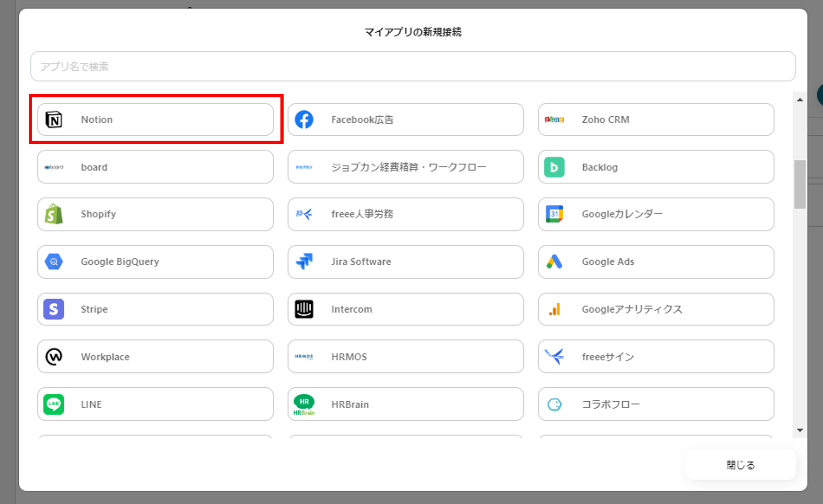
Task: Click the scrollbar down arrow
Action: tap(800, 430)
